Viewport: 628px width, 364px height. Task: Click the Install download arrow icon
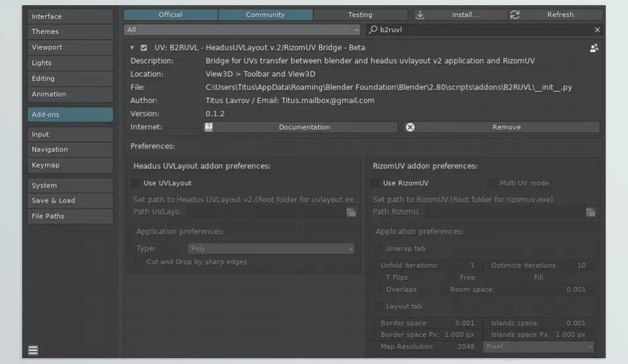[x=420, y=15]
